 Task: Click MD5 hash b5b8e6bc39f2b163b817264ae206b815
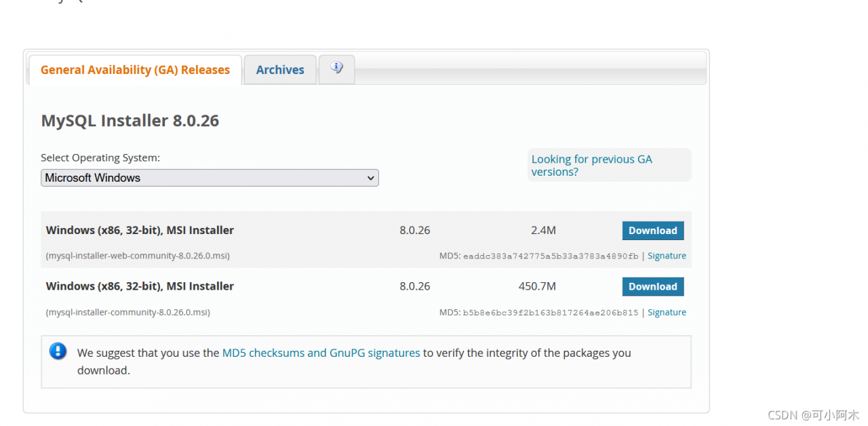(x=551, y=313)
